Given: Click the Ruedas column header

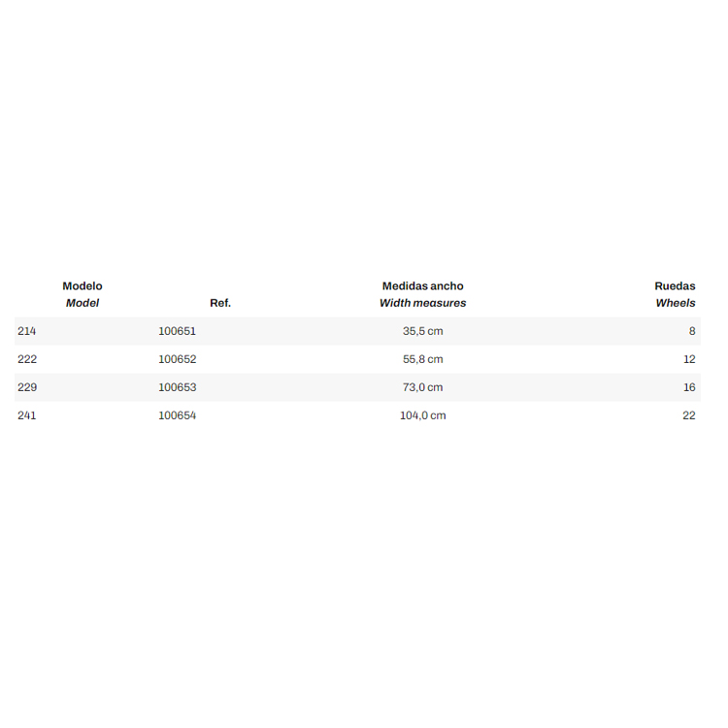Looking at the screenshot, I should coord(675,294).
